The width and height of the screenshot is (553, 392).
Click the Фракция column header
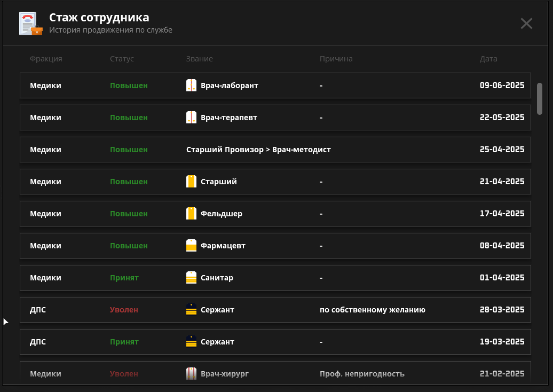click(46, 59)
